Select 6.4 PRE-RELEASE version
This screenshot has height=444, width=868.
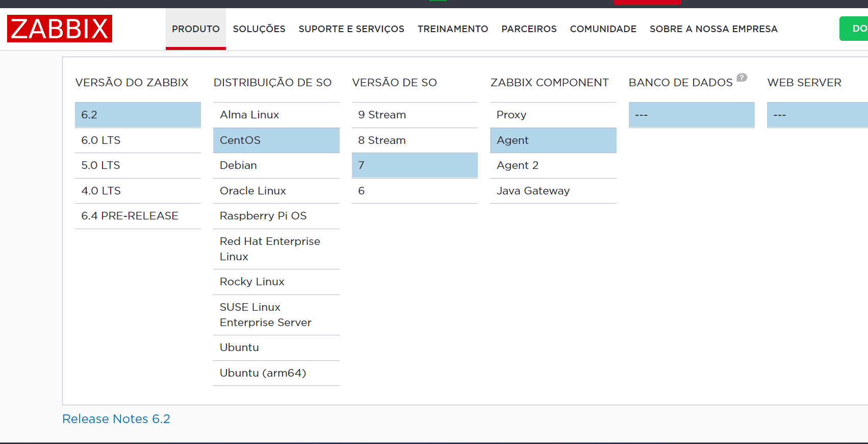[x=138, y=216]
